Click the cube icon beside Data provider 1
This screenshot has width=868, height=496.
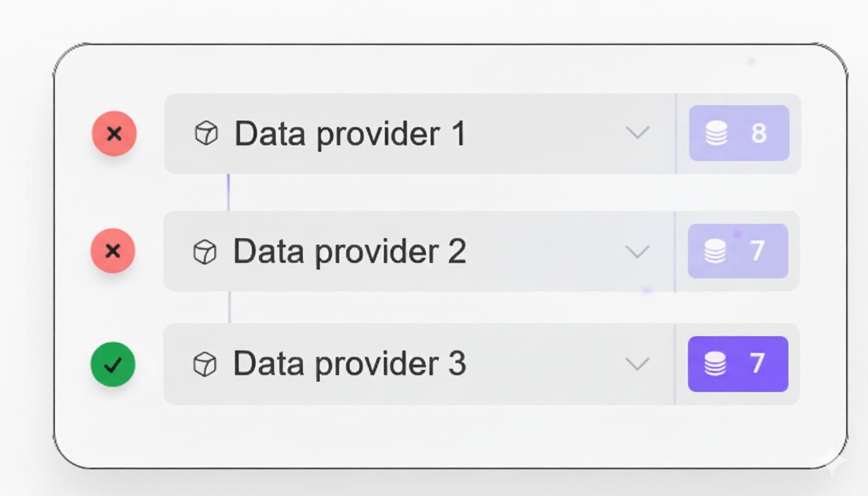pyautogui.click(x=206, y=134)
